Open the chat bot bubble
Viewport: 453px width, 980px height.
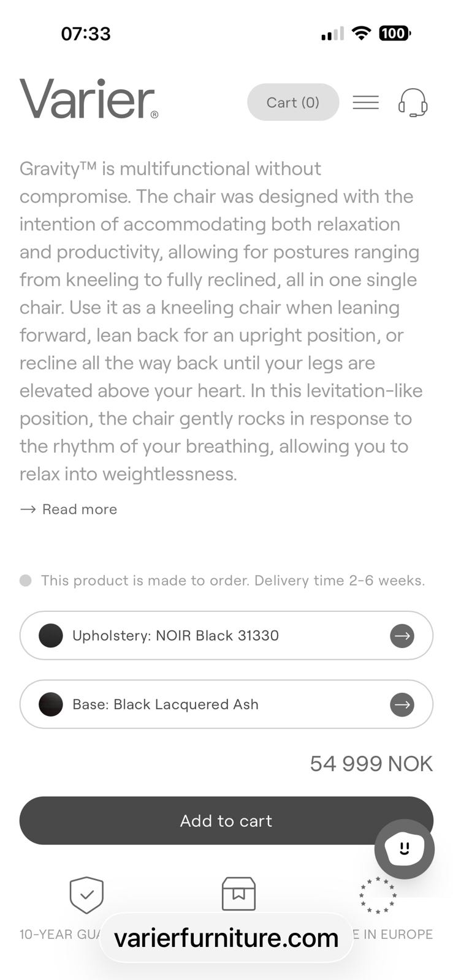coord(404,849)
